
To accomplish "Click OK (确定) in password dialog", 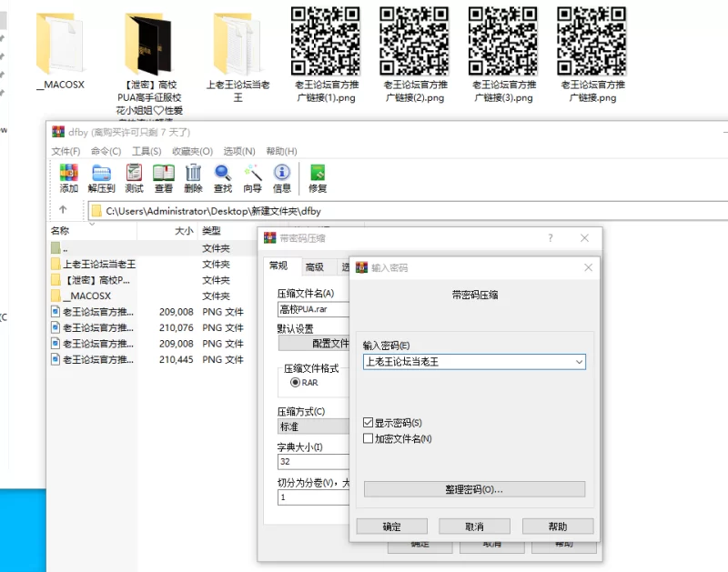I will [x=391, y=527].
